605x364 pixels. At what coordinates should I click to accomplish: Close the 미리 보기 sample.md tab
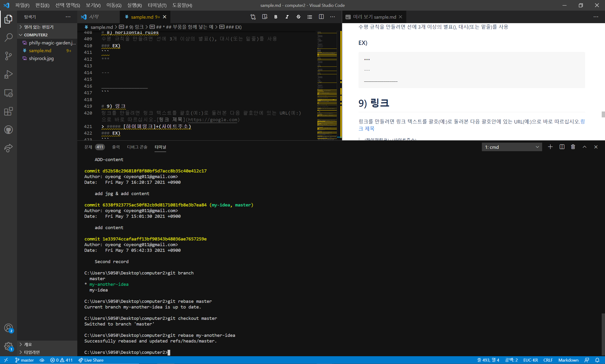400,17
